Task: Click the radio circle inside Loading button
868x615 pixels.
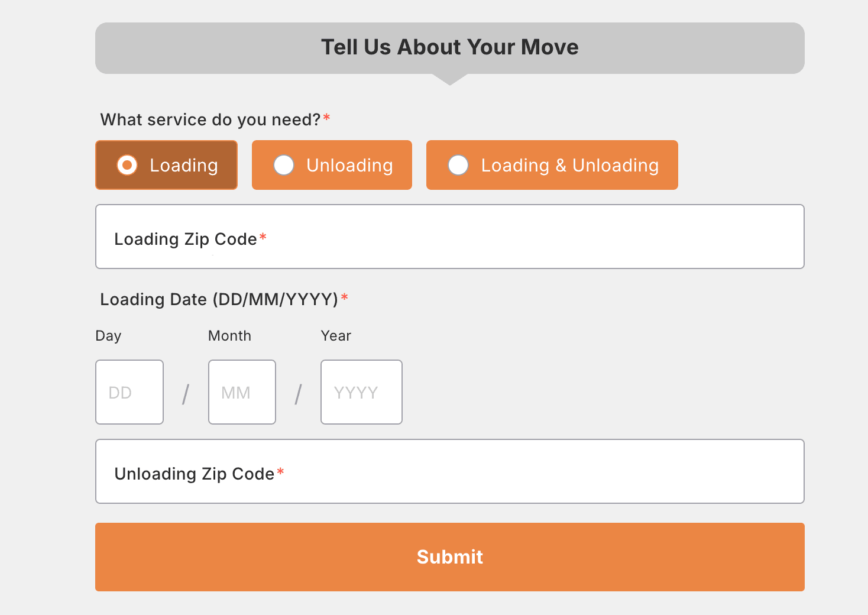Action: point(127,165)
